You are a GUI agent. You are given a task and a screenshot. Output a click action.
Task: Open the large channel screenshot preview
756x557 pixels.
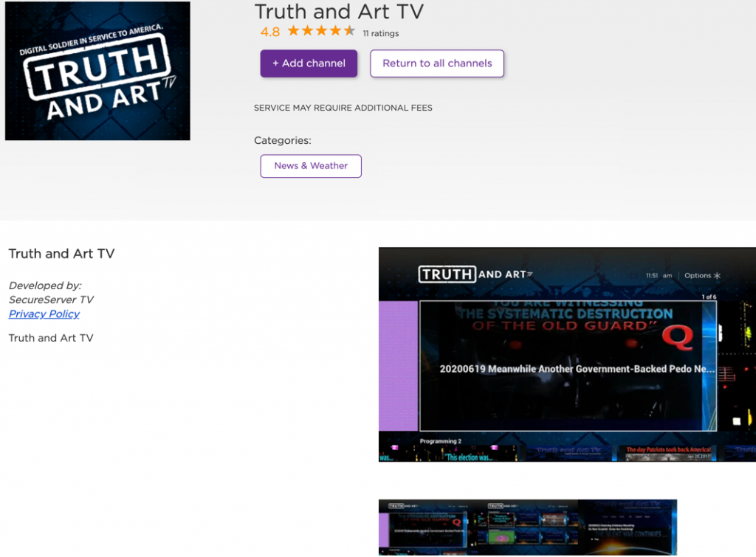[567, 354]
